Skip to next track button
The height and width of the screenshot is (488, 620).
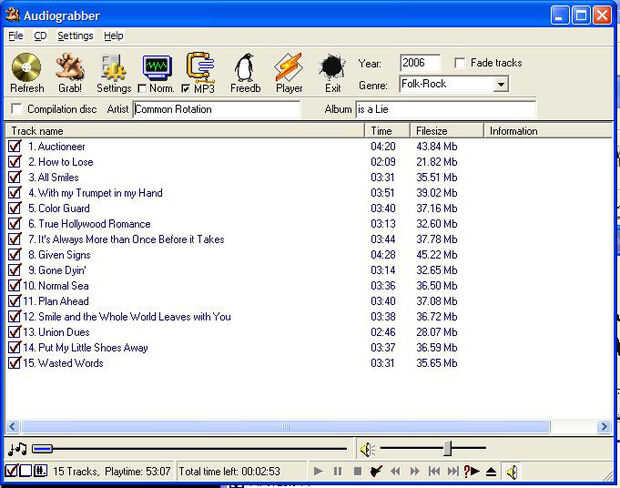point(453,471)
